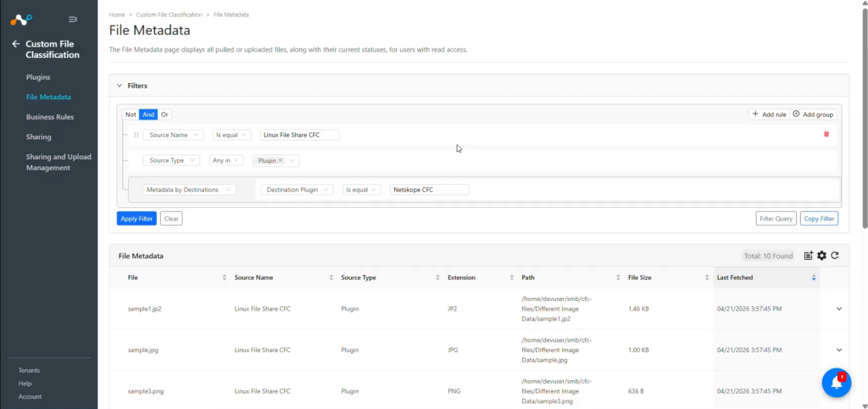Click the Filter Query button
Image resolution: width=868 pixels, height=409 pixels.
coord(776,218)
